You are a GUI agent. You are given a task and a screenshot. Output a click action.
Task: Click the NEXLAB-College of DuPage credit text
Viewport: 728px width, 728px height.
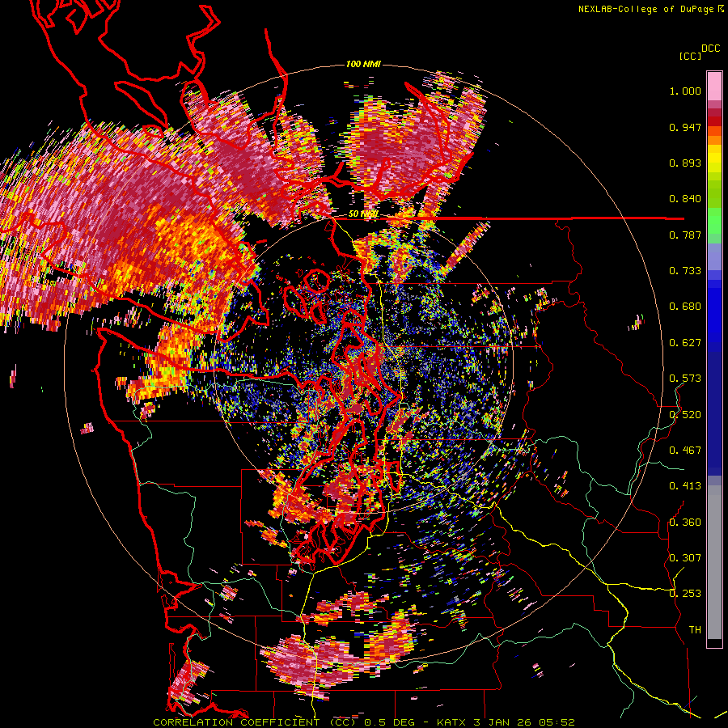650,9
